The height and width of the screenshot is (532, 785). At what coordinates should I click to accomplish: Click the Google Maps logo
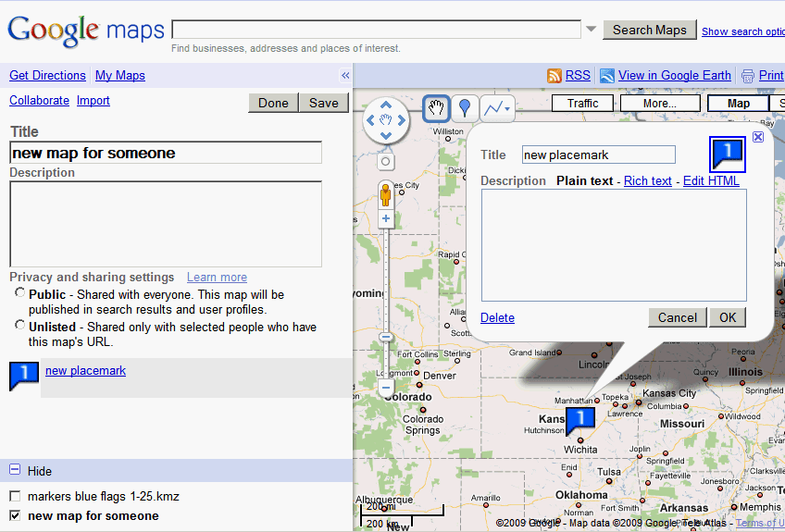85,31
